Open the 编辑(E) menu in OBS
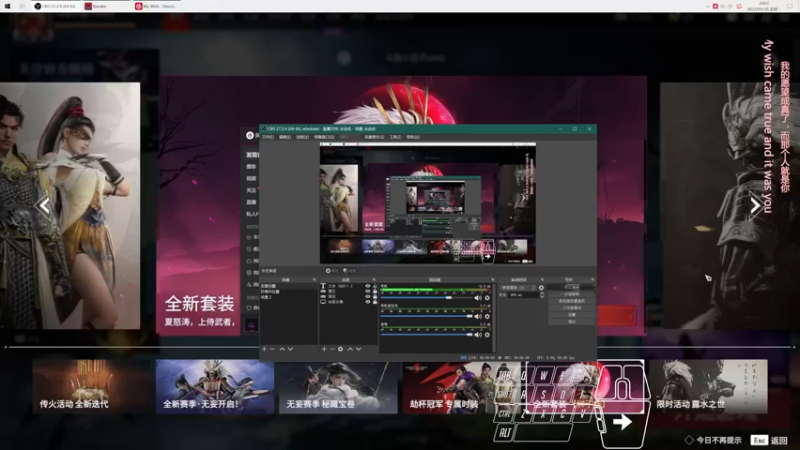Screen dimensions: 800x450 point(285,137)
